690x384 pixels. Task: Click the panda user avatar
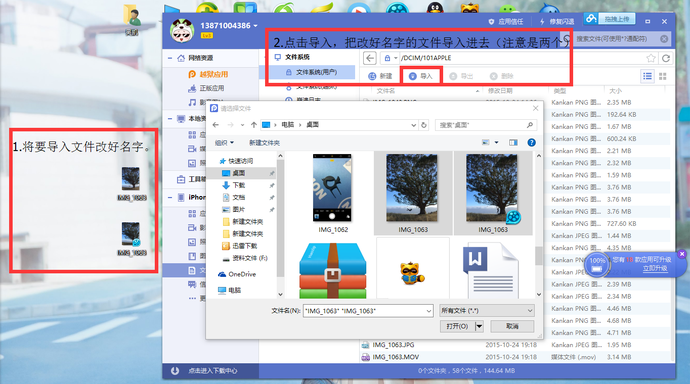coord(182,30)
